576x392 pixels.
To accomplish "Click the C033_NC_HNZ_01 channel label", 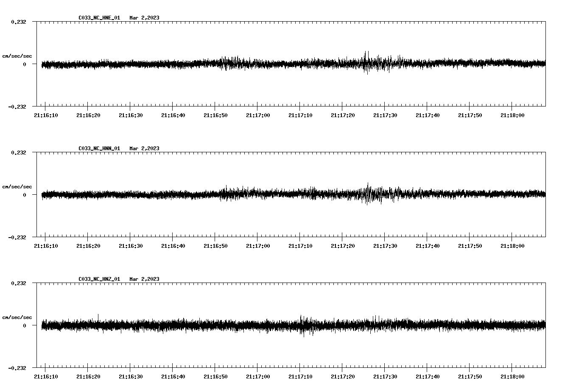I will click(98, 279).
